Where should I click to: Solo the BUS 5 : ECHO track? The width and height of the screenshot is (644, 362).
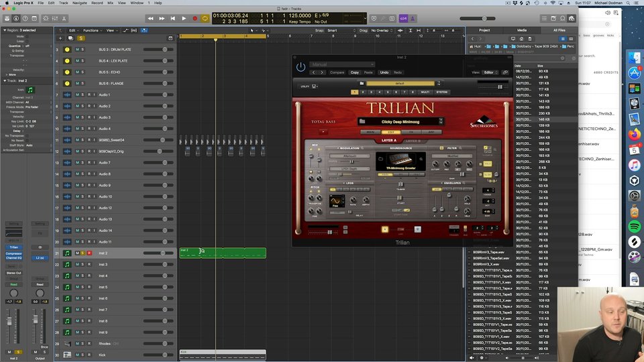pos(83,72)
